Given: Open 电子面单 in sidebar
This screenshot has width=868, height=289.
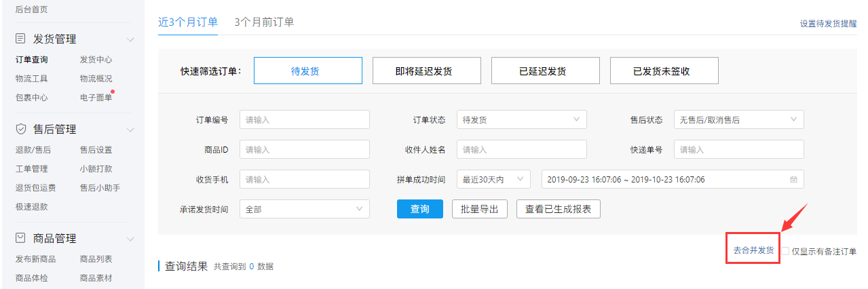Looking at the screenshot, I should [96, 98].
